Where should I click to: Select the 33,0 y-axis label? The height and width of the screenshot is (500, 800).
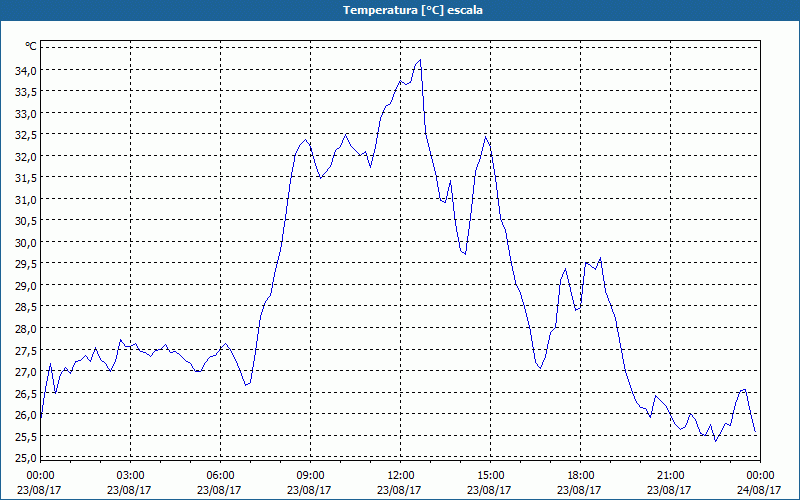click(26, 113)
